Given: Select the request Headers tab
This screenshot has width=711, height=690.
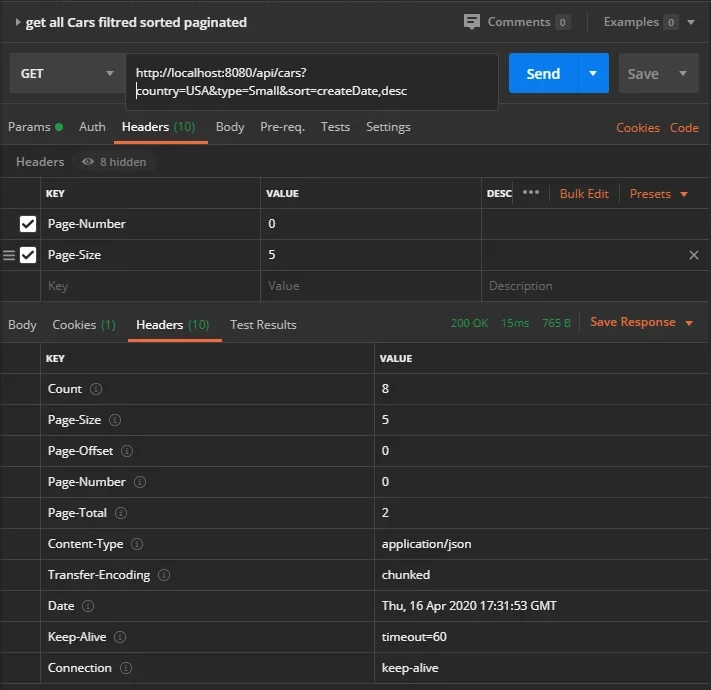Looking at the screenshot, I should pyautogui.click(x=158, y=127).
